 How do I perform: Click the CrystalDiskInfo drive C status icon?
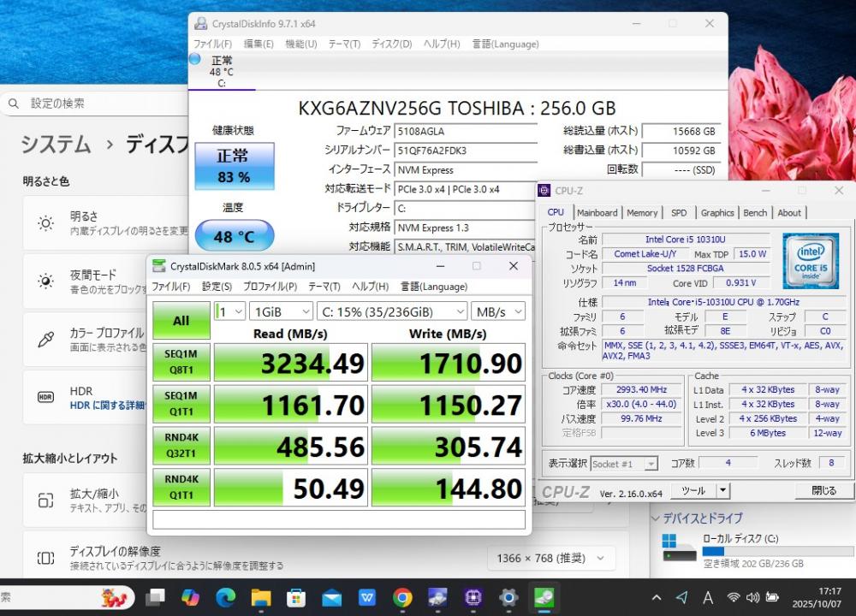[x=195, y=59]
